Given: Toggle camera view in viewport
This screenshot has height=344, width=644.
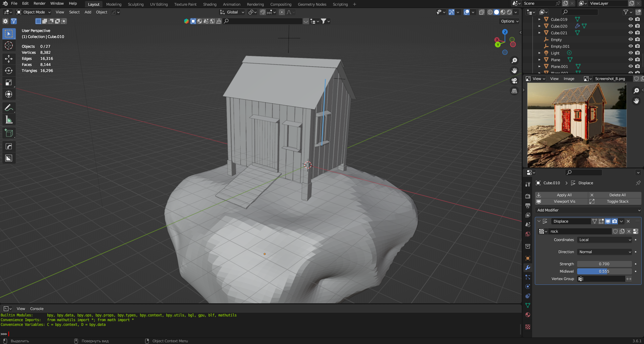Looking at the screenshot, I should [514, 81].
